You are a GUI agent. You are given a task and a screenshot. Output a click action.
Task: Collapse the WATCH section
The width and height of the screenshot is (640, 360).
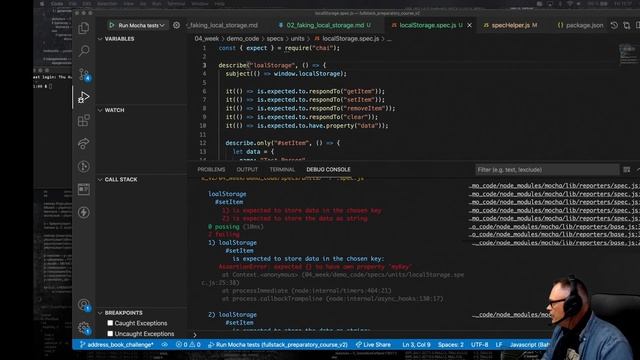[x=111, y=110]
